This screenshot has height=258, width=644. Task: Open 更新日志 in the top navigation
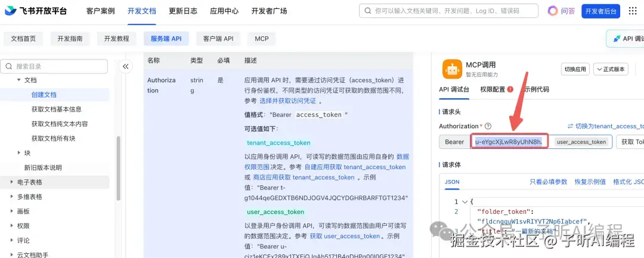[x=183, y=11]
